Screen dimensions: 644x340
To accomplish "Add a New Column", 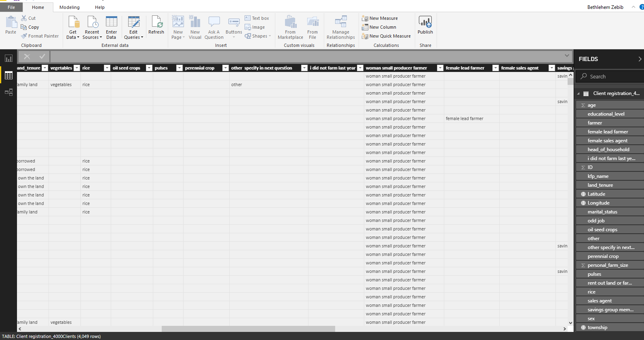I will tap(379, 27).
